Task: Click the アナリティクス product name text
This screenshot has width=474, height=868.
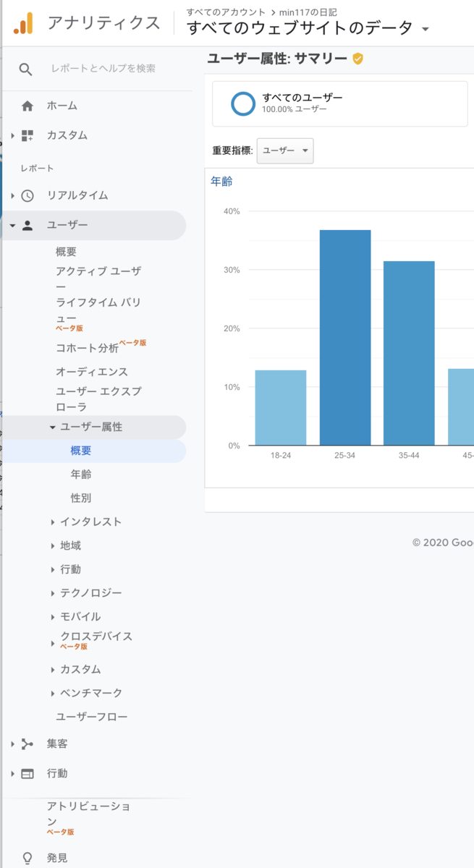Action: pyautogui.click(x=103, y=23)
